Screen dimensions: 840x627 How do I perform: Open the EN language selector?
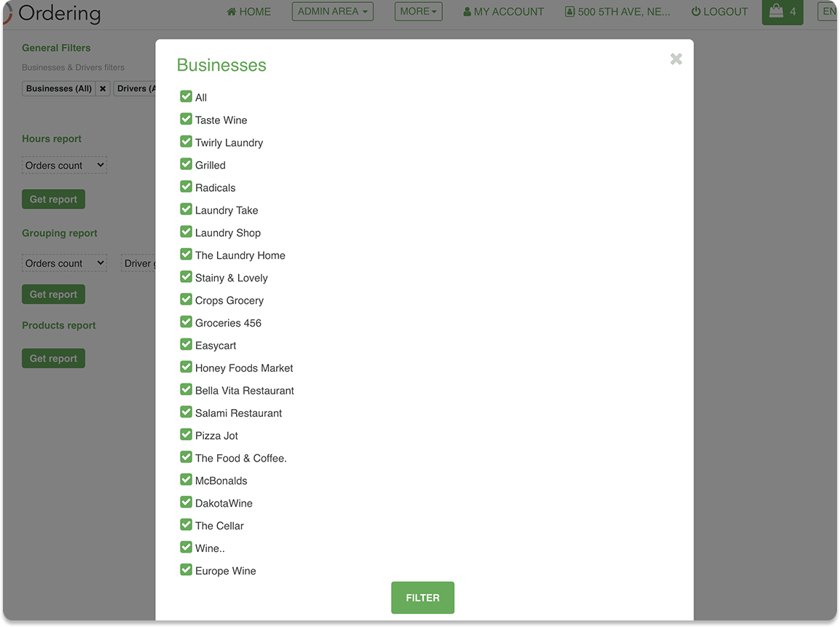(828, 11)
